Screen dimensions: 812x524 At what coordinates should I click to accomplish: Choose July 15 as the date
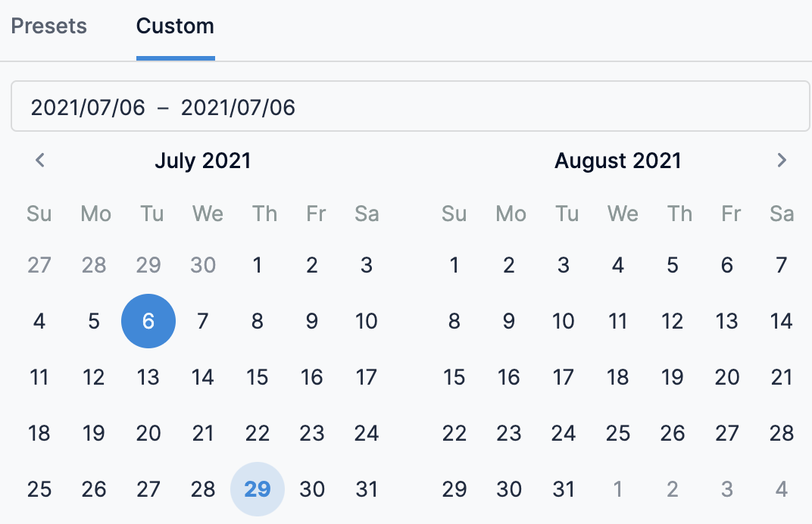(258, 377)
